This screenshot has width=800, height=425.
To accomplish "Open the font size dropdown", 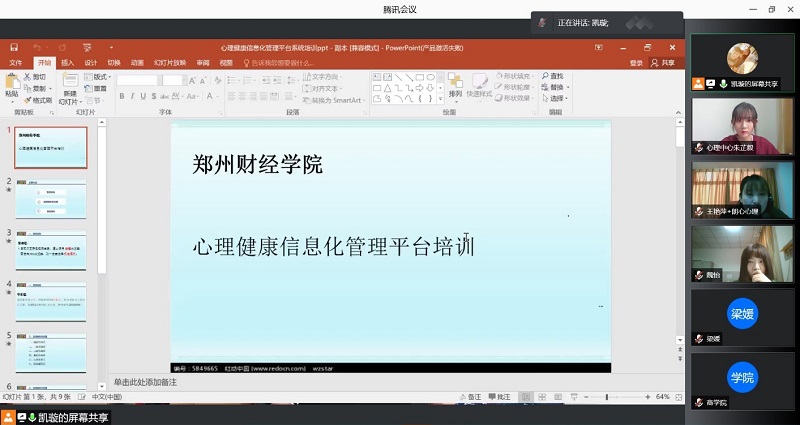I will point(185,80).
